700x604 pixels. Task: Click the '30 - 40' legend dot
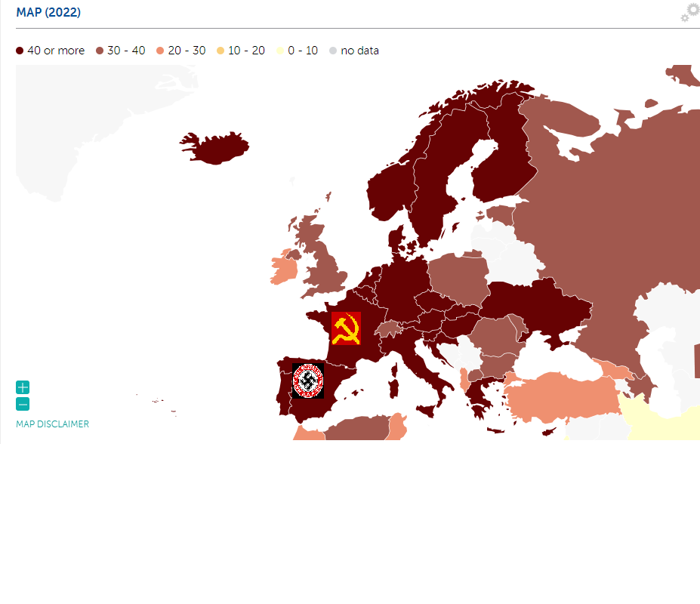click(x=100, y=51)
